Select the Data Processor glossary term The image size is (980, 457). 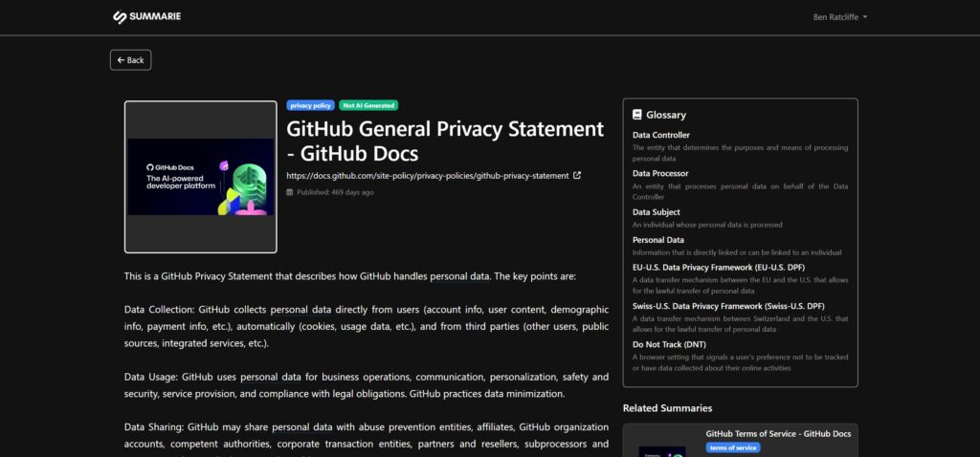(x=660, y=174)
